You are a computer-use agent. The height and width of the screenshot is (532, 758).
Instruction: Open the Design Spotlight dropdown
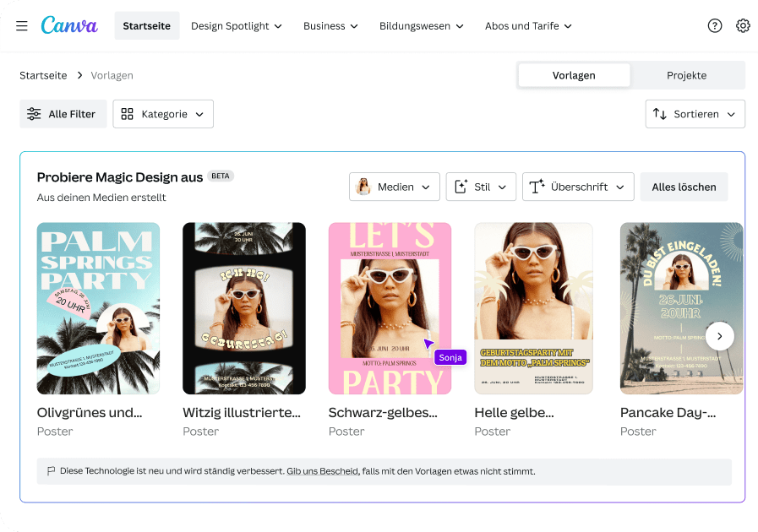pos(237,26)
